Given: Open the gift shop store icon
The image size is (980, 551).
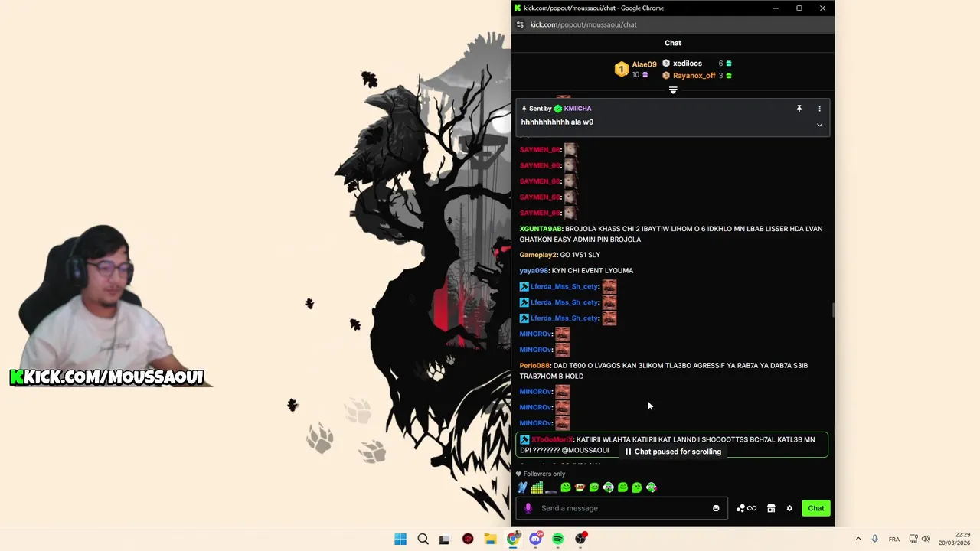Looking at the screenshot, I should pyautogui.click(x=771, y=508).
